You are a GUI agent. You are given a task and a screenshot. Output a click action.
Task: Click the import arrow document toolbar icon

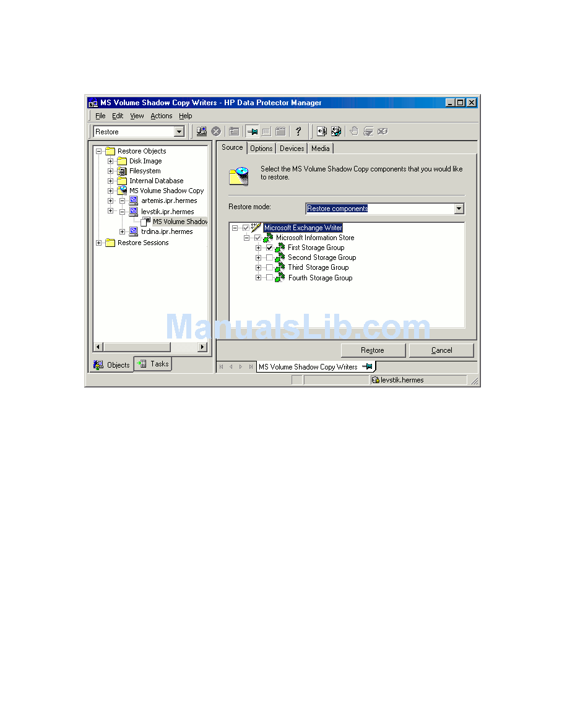(322, 131)
